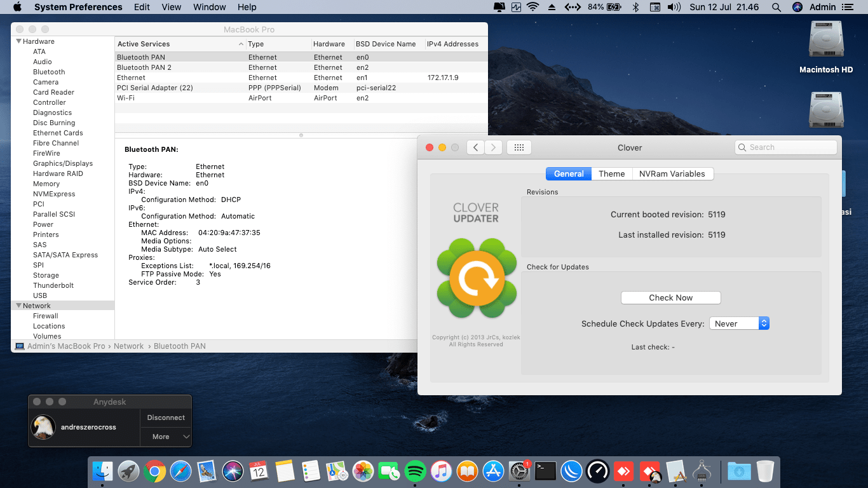Collapse the Network section triangle
Viewport: 868px width, 488px height.
(x=19, y=306)
